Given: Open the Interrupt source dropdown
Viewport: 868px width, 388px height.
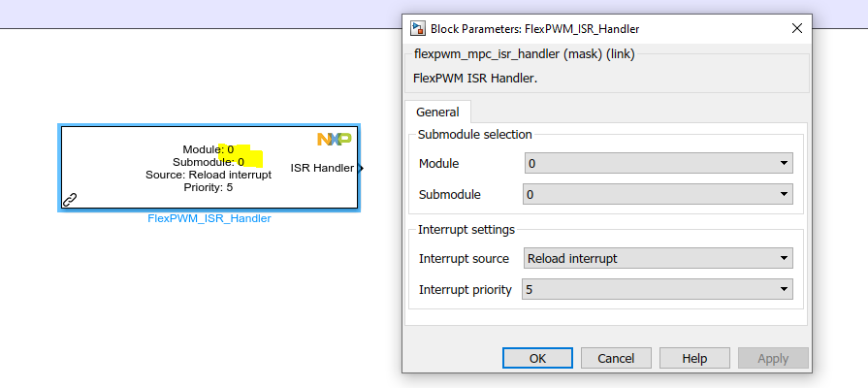Looking at the screenshot, I should tap(658, 258).
